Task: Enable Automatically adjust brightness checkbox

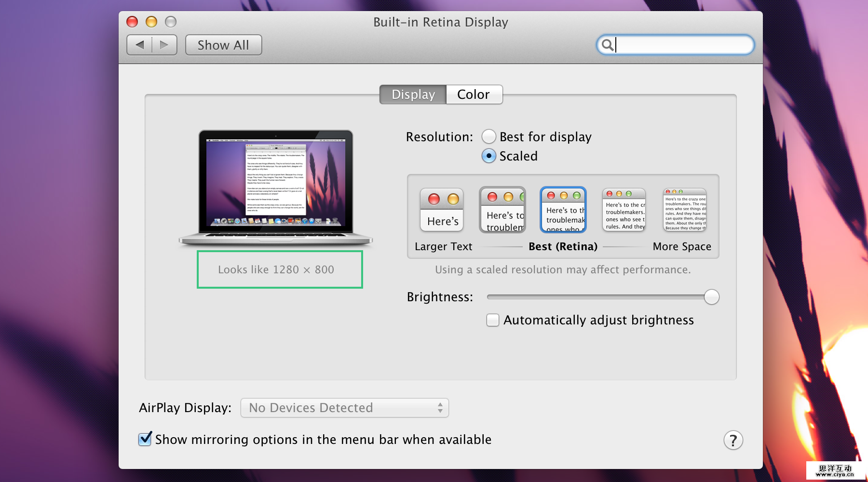Action: coord(493,320)
